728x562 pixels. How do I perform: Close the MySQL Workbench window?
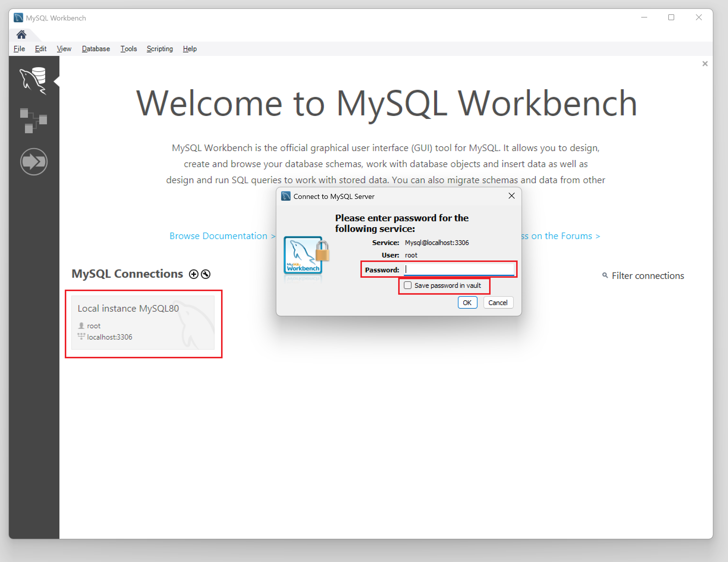pos(699,17)
